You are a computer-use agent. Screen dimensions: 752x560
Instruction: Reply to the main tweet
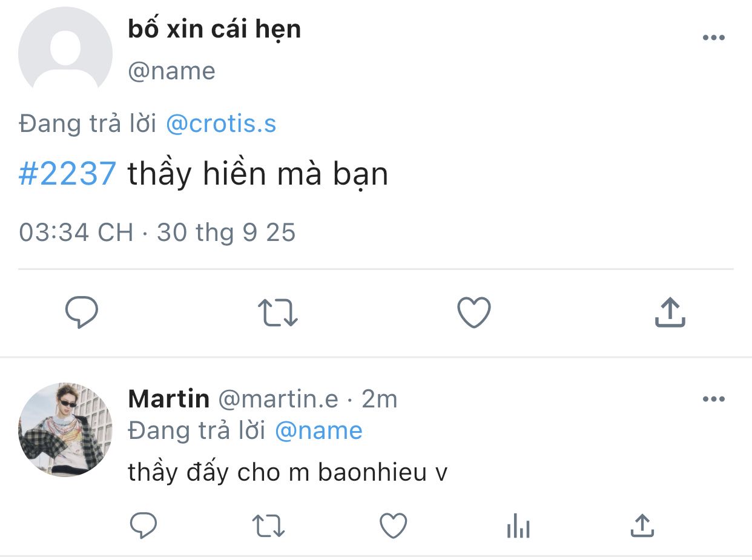(82, 312)
